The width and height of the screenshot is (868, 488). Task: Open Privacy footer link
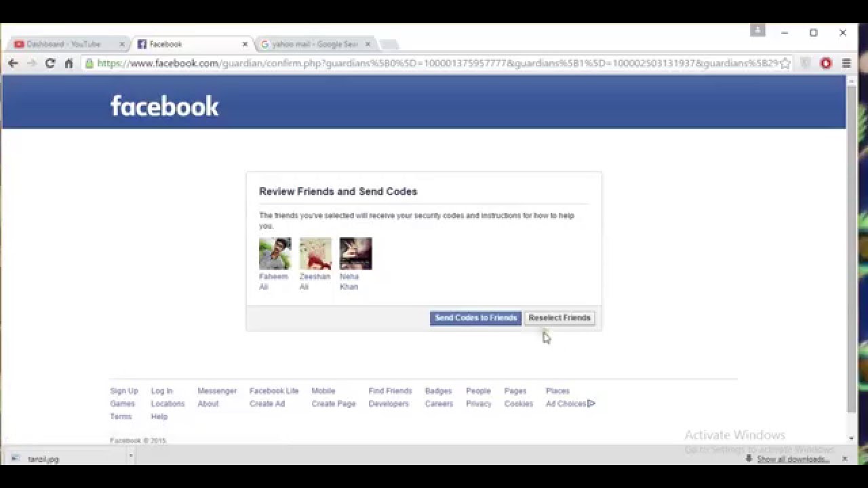coord(478,404)
